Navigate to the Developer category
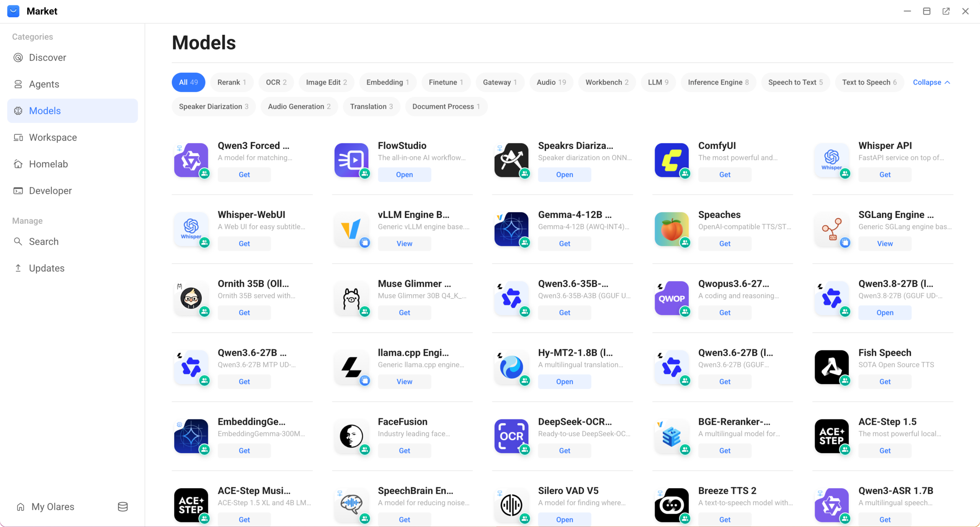The height and width of the screenshot is (527, 980). pyautogui.click(x=72, y=191)
